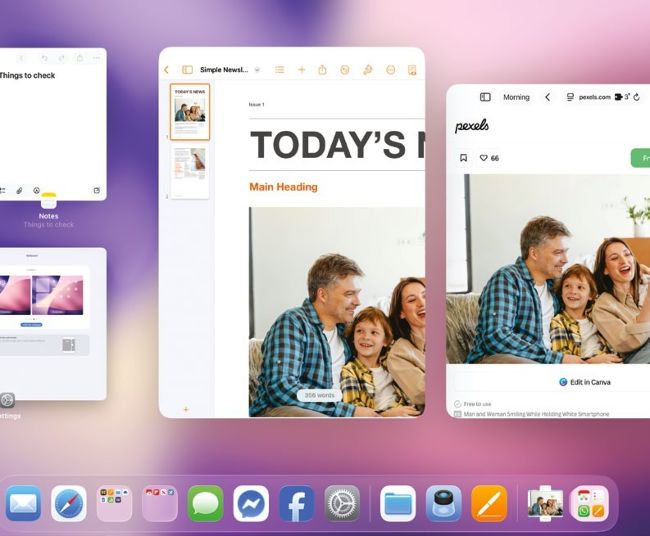Add a page using the sidebar plus

point(186,410)
